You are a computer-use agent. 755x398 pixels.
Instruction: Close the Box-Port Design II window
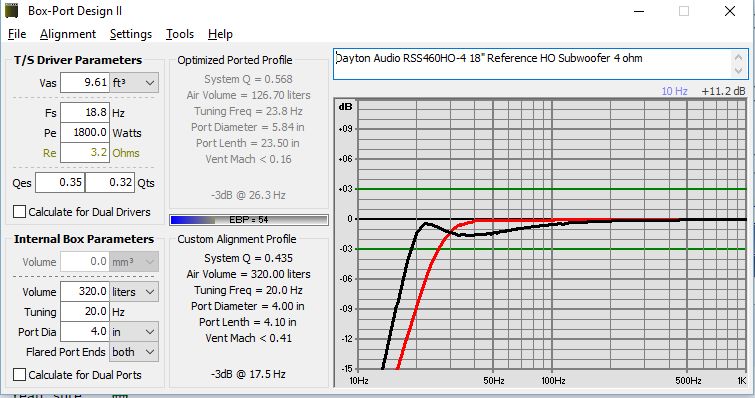(x=730, y=11)
